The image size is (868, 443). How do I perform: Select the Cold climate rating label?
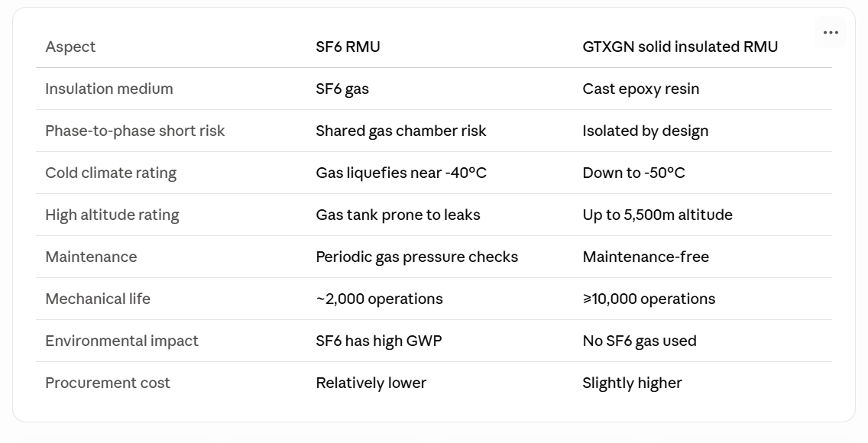pyautogui.click(x=111, y=173)
